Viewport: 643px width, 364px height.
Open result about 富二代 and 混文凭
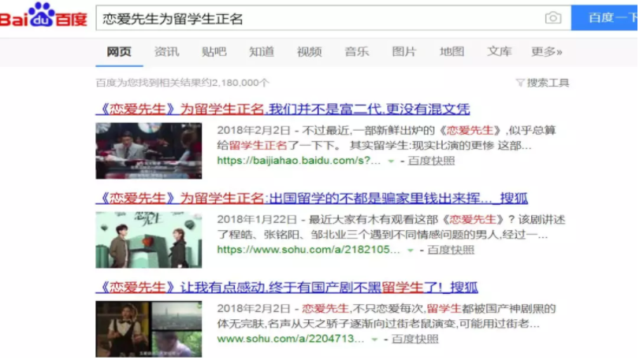(283, 109)
